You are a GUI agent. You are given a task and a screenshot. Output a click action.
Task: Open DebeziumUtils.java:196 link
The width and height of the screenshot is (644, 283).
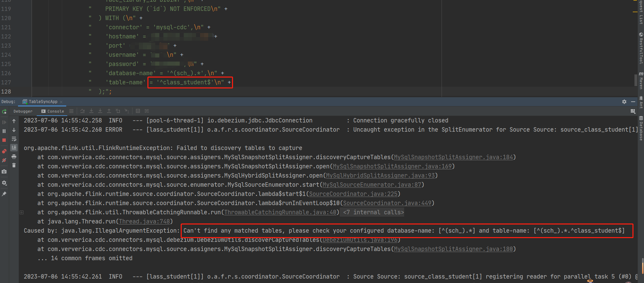(360, 240)
